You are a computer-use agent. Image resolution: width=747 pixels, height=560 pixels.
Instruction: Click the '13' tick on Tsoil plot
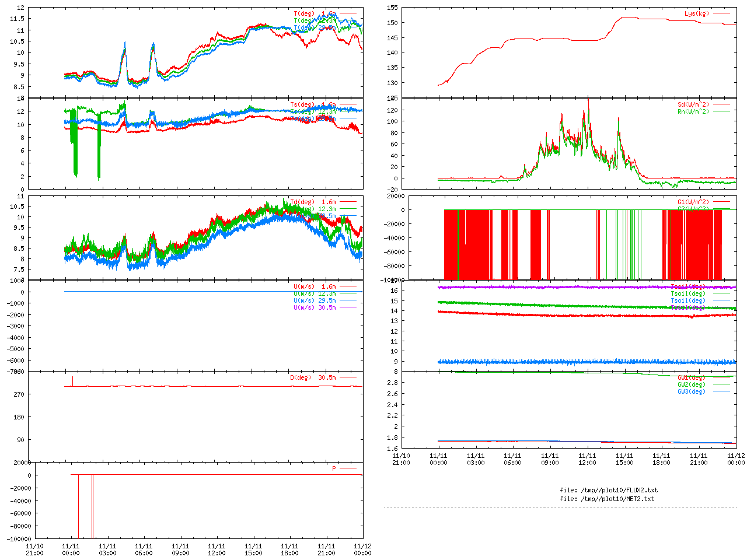[x=394, y=321]
